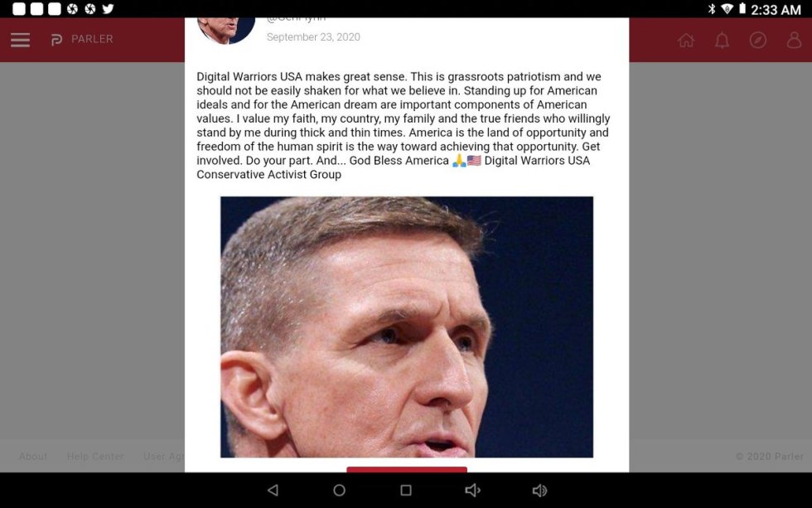Open the Parler hamburger menu
Screen dimensions: 812x508
20,40
